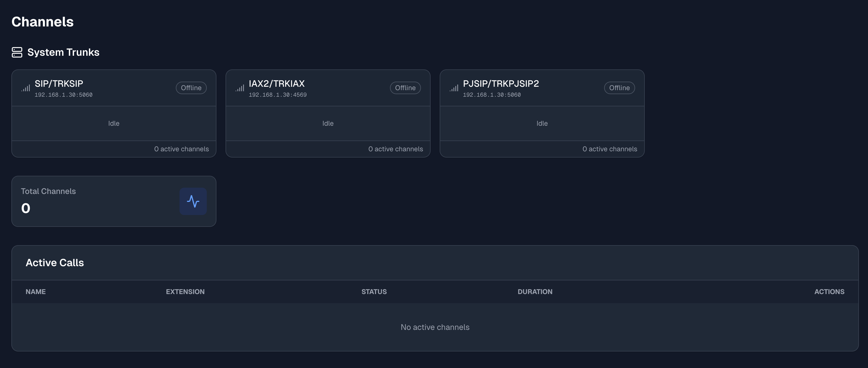Collapse the System Trunks section

63,52
